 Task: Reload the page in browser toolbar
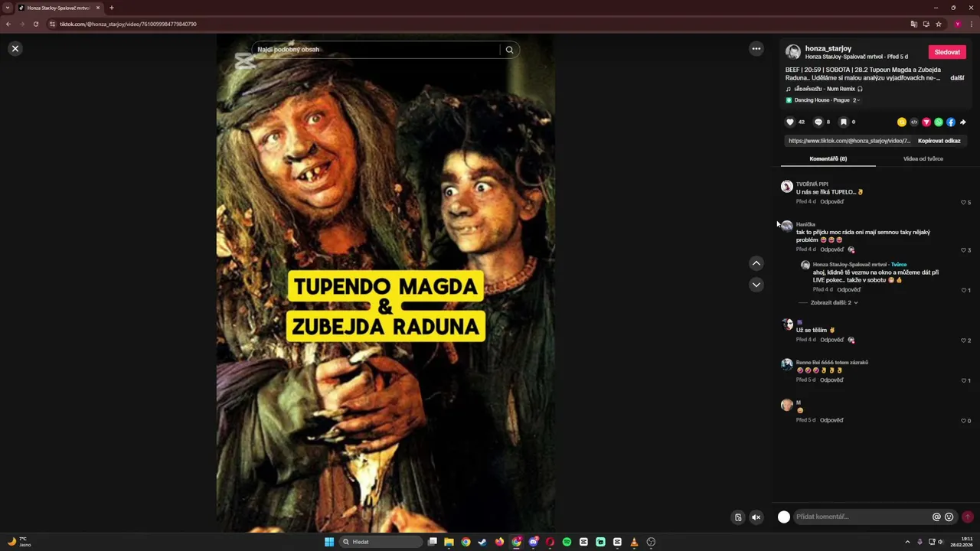click(x=35, y=24)
